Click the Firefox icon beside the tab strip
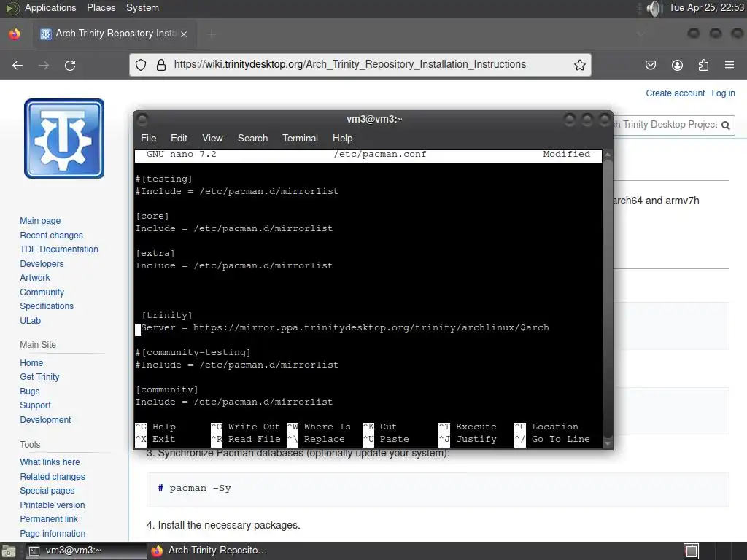747x560 pixels. (15, 34)
